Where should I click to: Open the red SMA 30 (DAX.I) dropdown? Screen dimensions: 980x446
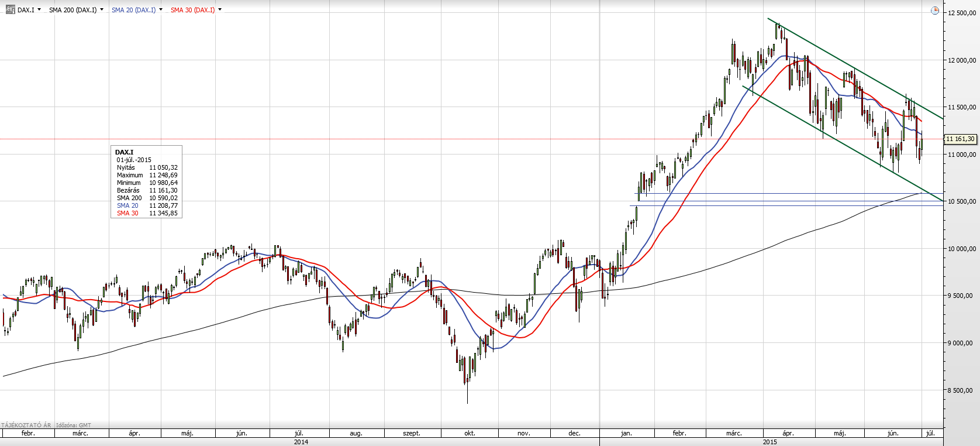[x=220, y=9]
